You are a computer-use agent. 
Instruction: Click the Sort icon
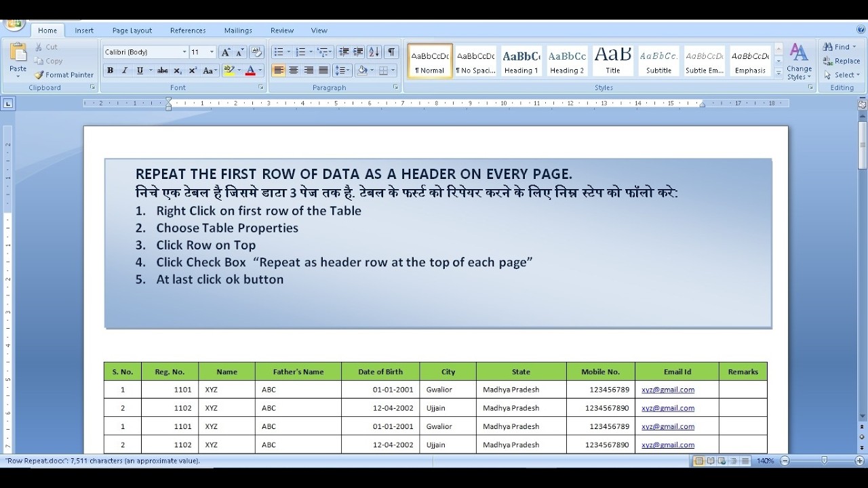pyautogui.click(x=374, y=52)
